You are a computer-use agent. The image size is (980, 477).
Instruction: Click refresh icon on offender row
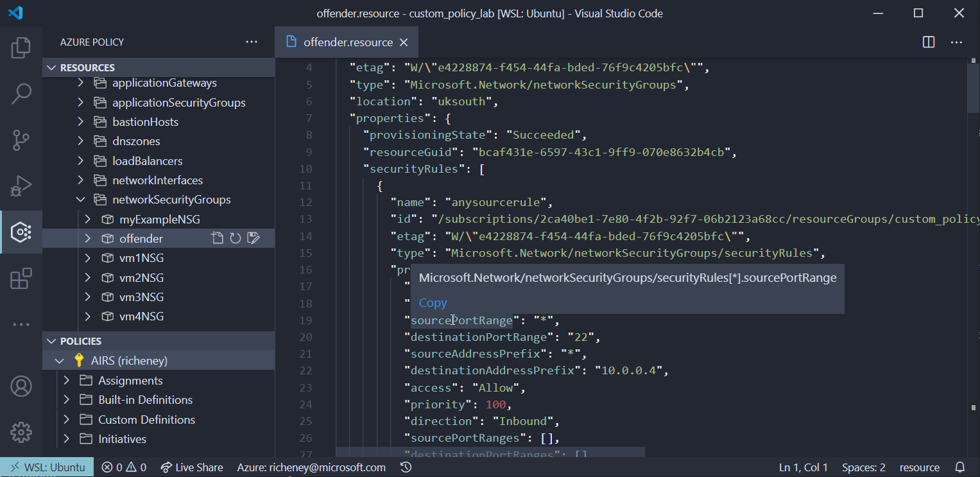tap(236, 239)
